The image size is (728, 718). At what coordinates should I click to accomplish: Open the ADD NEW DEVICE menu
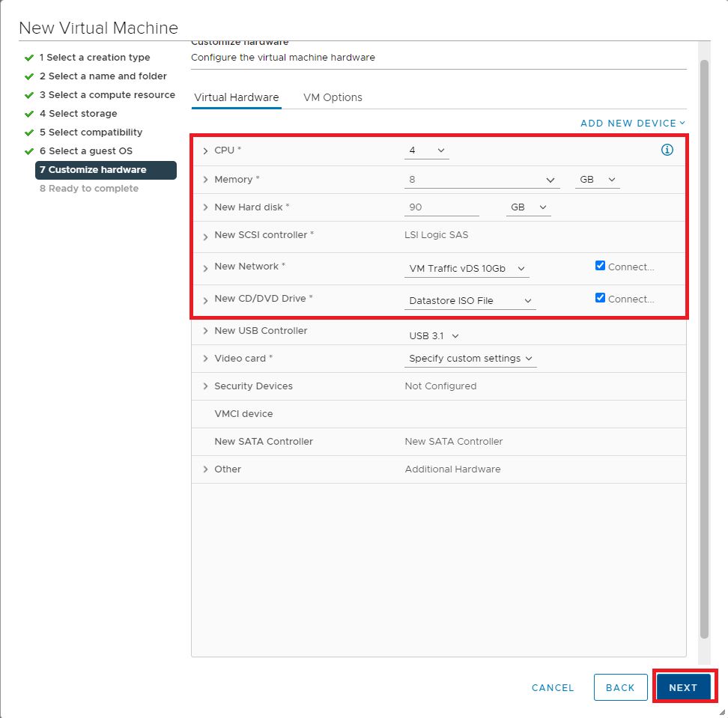click(x=633, y=123)
